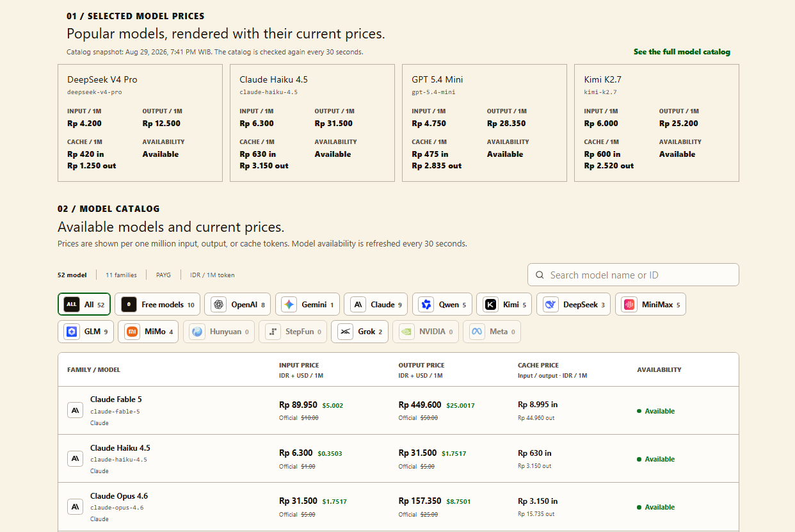Click the CACHE PRICE column header
795x532 pixels.
(x=538, y=366)
